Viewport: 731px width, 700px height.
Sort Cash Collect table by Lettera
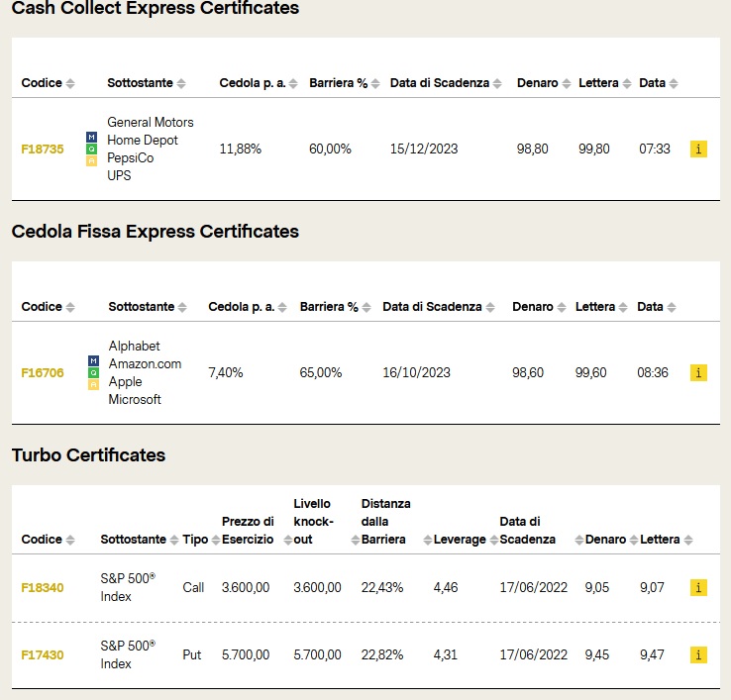click(627, 83)
